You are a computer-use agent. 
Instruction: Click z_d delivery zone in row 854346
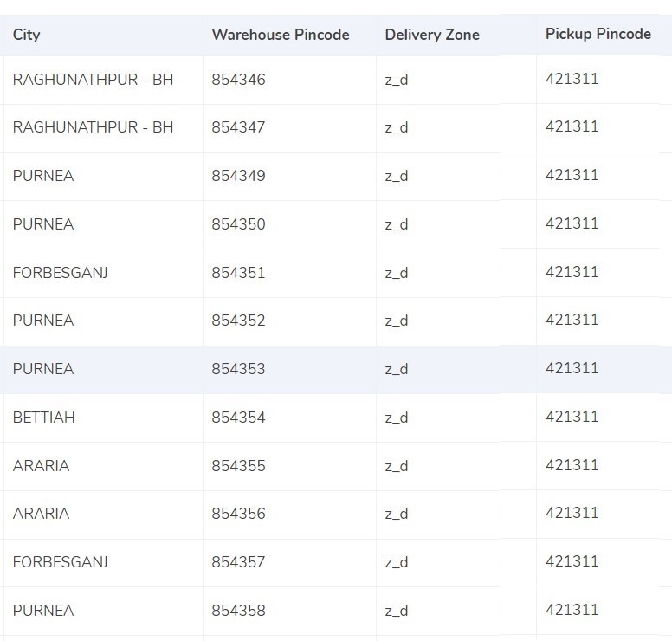point(397,81)
